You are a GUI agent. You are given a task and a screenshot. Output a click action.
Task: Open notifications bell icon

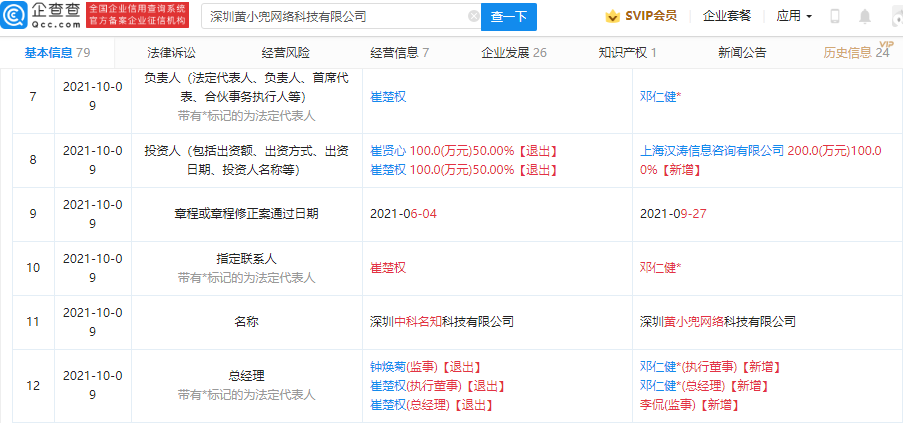click(865, 17)
